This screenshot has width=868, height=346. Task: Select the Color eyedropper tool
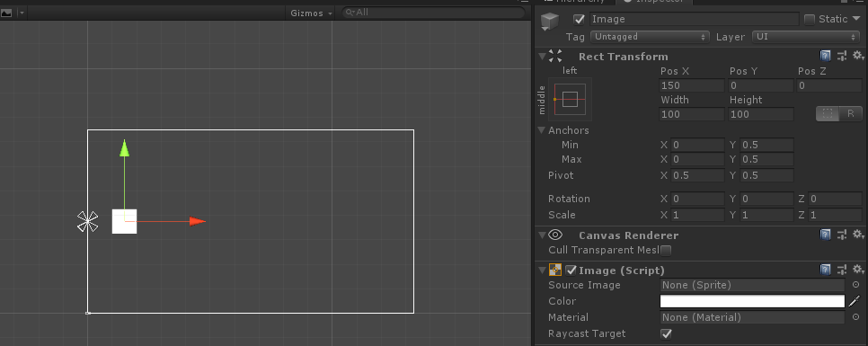click(855, 301)
